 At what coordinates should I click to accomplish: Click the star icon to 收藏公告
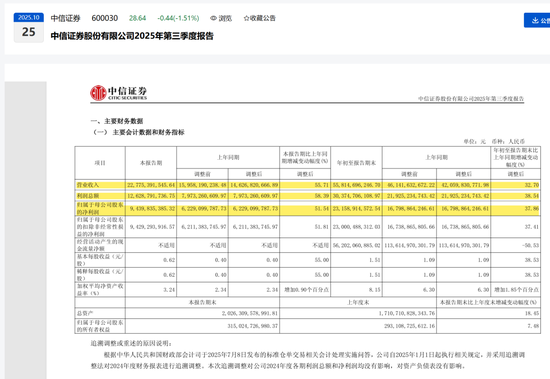[246, 18]
